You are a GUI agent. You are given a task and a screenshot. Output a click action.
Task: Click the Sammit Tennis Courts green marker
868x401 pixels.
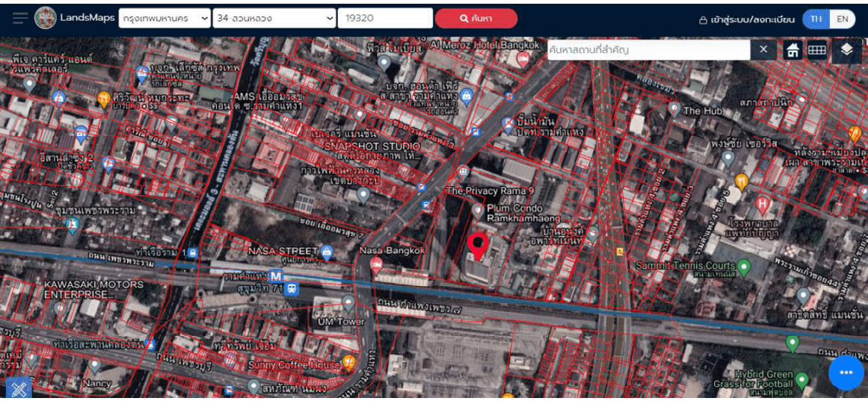745,268
